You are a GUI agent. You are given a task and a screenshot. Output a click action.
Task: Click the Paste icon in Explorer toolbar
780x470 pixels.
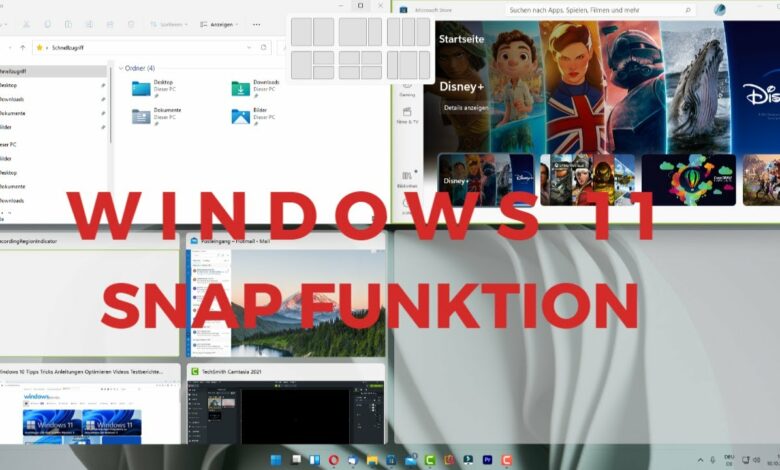click(x=68, y=24)
